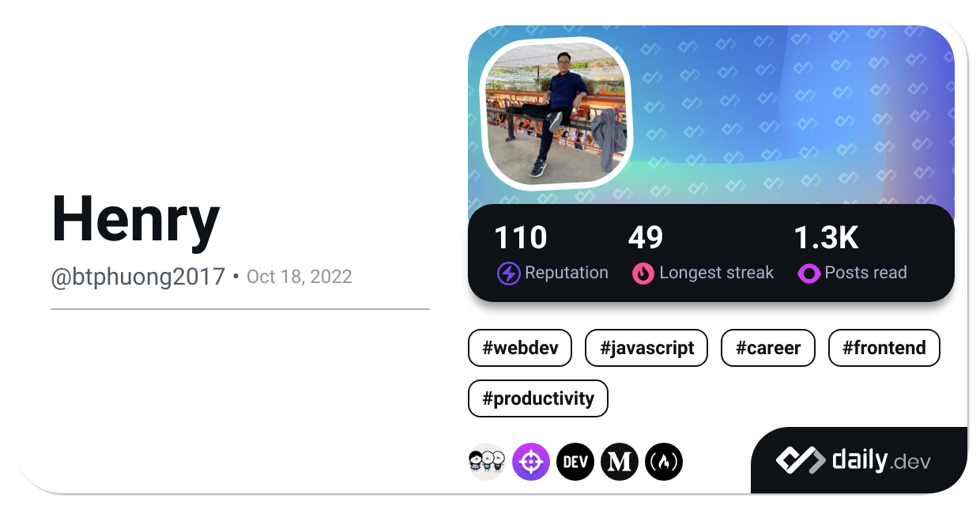
Task: Click the lightning bolt Reputation icon
Action: tap(508, 274)
